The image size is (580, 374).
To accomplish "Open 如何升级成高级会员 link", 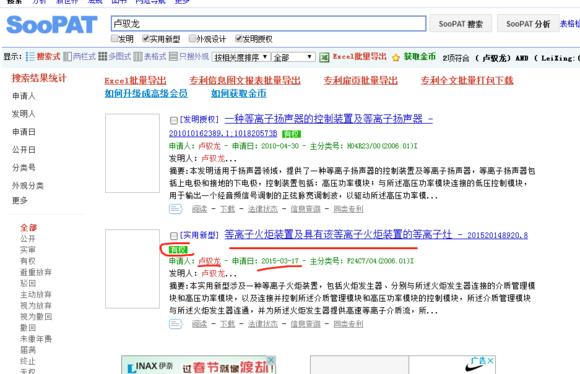I will pyautogui.click(x=146, y=93).
